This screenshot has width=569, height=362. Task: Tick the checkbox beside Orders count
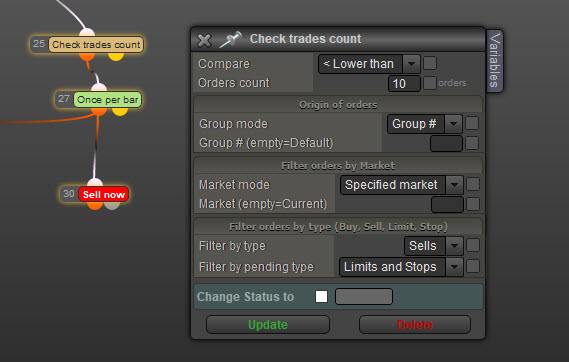coord(430,83)
